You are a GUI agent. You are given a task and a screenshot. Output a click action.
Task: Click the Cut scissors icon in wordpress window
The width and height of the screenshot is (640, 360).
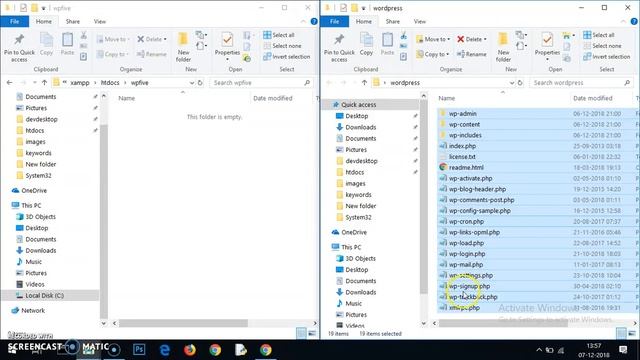403,36
